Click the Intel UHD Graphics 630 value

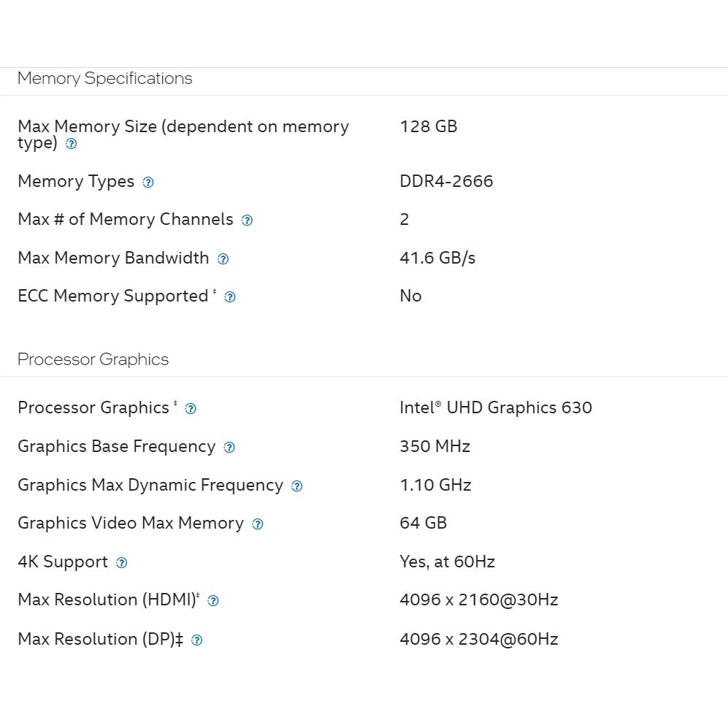(495, 407)
